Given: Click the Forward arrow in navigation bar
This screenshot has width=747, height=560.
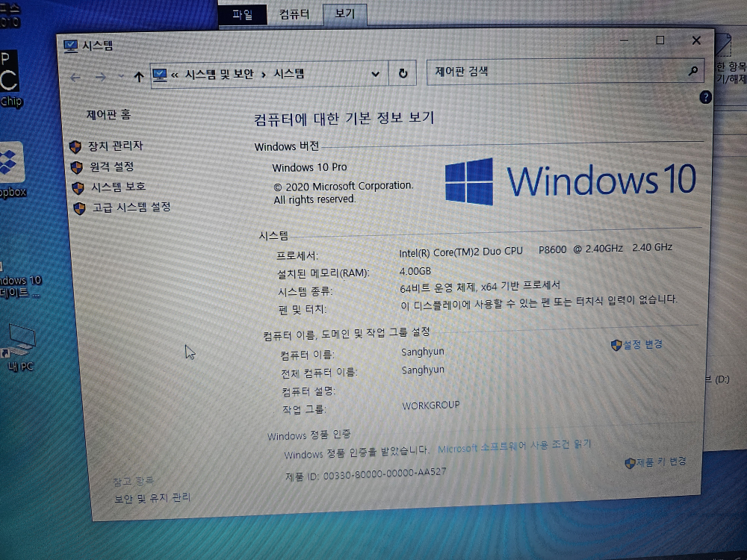Looking at the screenshot, I should tap(99, 77).
